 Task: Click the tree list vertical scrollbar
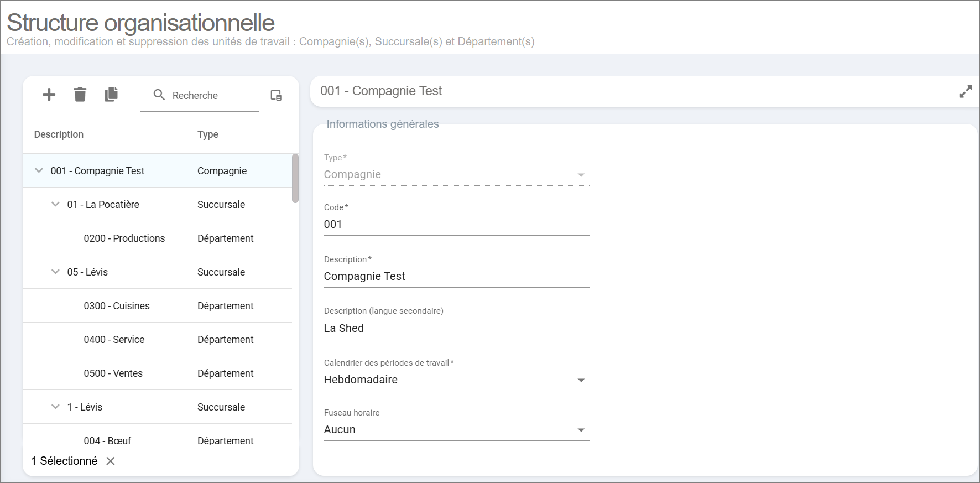point(295,178)
